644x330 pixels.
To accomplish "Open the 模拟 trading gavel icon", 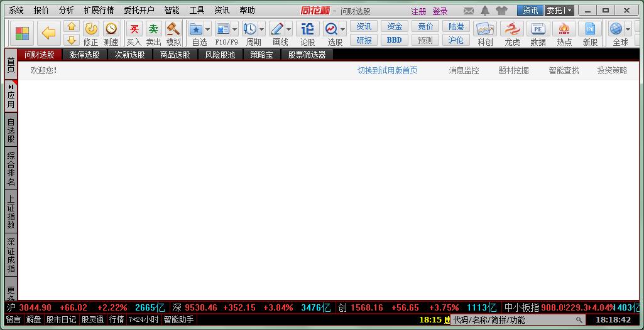I will [173, 33].
